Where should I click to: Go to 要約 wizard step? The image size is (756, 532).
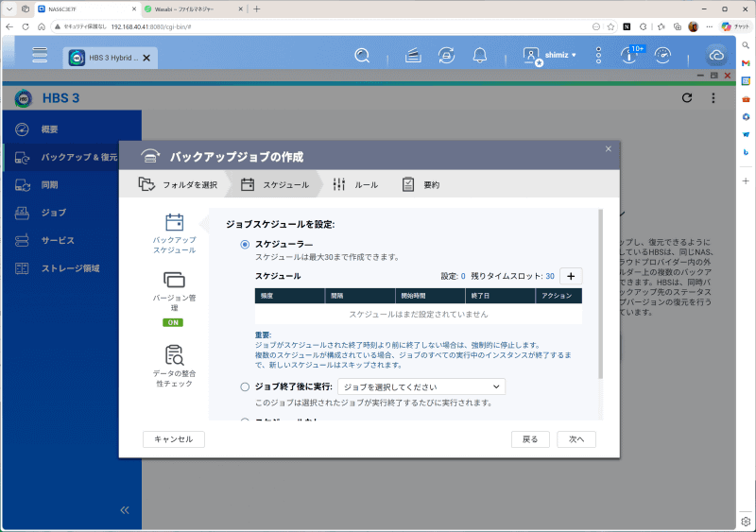coord(421,184)
